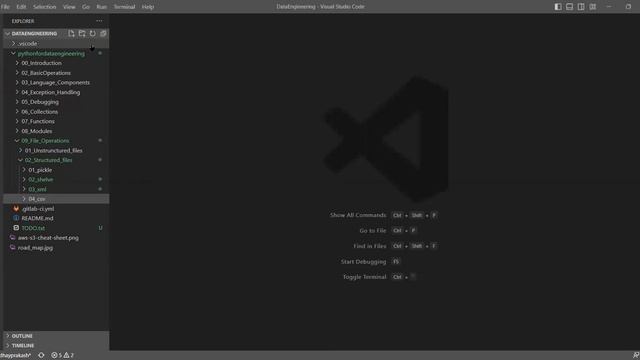This screenshot has width=640, height=360.
Task: Open the errors and warnings status indicator
Action: (62, 355)
